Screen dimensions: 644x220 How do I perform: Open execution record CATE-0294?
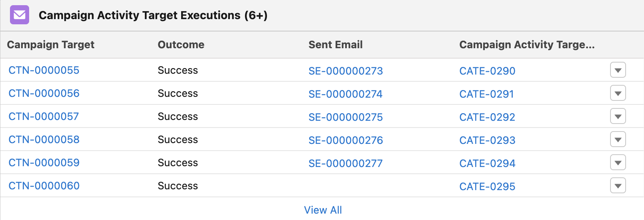487,163
